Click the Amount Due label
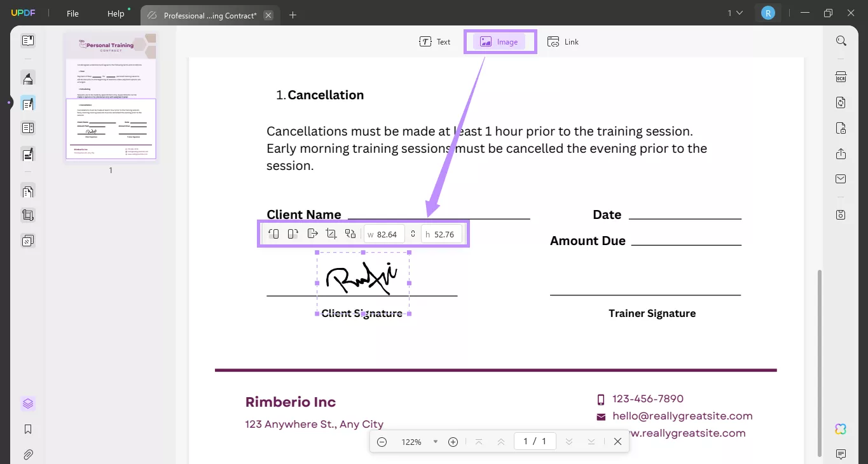This screenshot has height=464, width=868. [x=588, y=241]
